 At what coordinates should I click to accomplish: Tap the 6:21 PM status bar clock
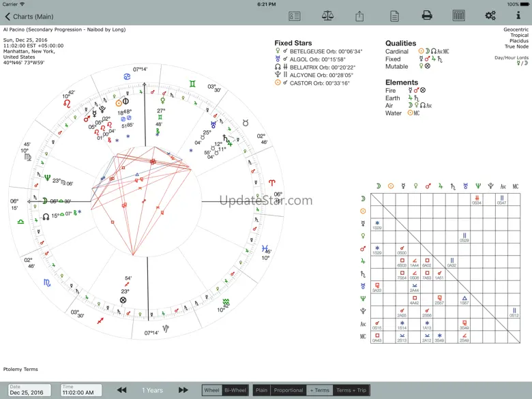click(x=266, y=4)
